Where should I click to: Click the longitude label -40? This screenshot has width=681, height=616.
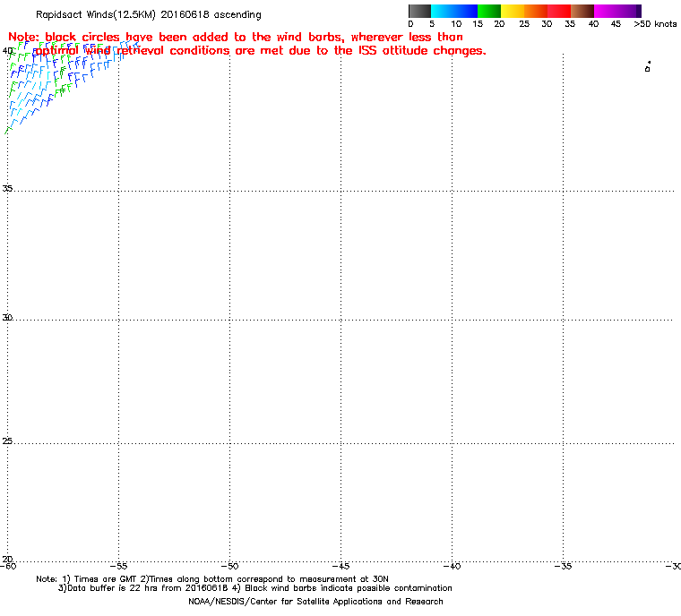(x=453, y=566)
